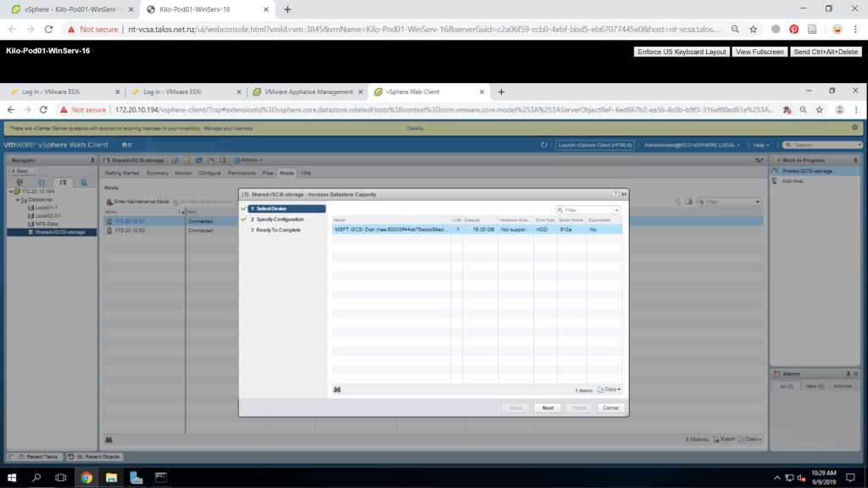Cancel the Increase Datastore Capacity wizard
This screenshot has width=868, height=488.
[x=609, y=408]
